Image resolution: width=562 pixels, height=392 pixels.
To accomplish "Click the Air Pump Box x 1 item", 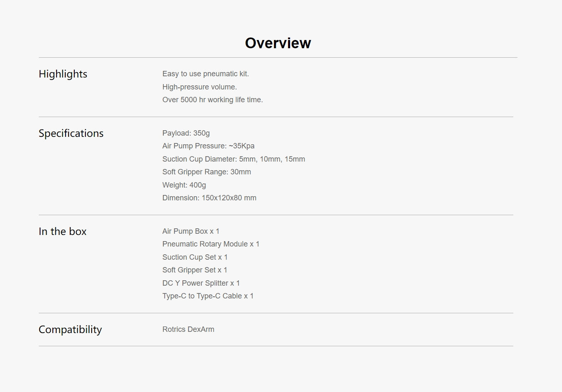I will click(x=191, y=231).
